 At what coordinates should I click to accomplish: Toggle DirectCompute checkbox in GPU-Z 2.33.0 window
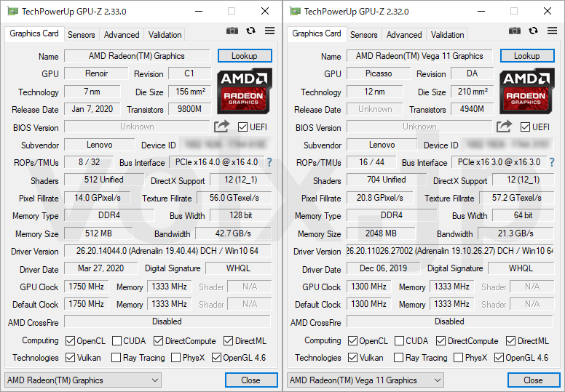pos(158,340)
